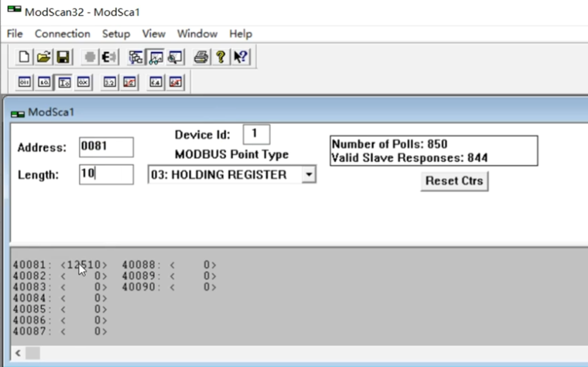Click the 'Valid Slave Responses: 844' text

coord(410,158)
